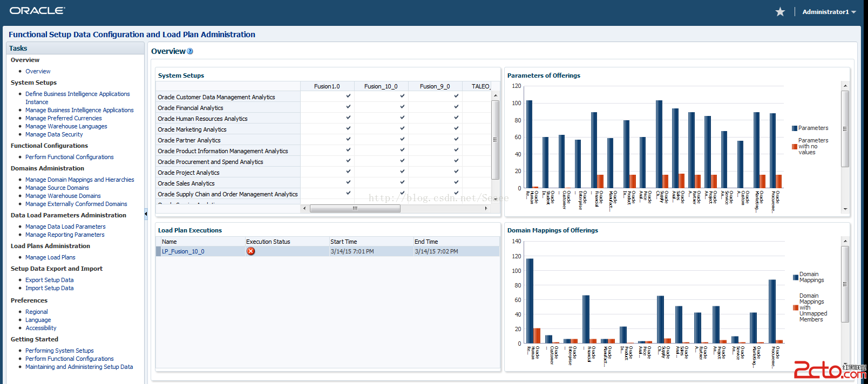Click the blue Parameters legend swatch
This screenshot has width=868, height=384.
point(795,128)
